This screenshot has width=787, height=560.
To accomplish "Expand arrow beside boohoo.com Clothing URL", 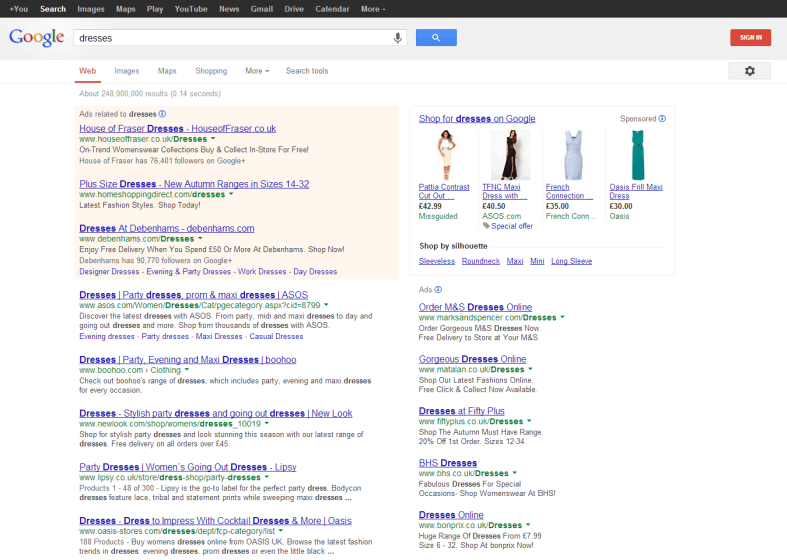I will pos(187,369).
